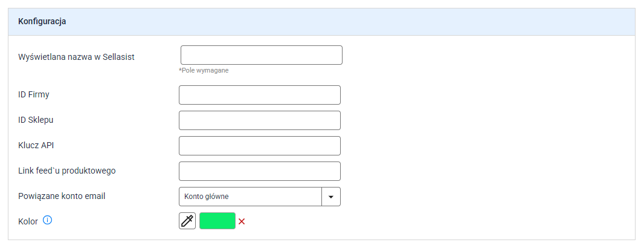Click the Kolor label text
The width and height of the screenshot is (644, 248).
coord(28,221)
